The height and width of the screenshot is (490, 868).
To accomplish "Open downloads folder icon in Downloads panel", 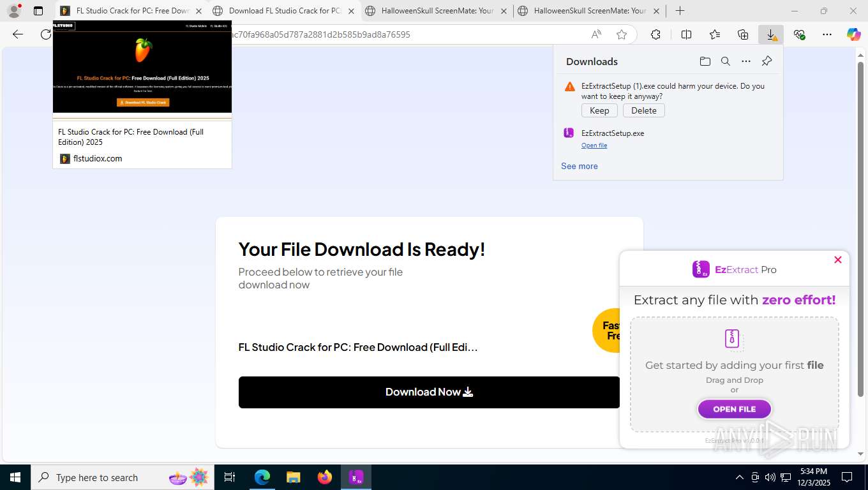I will click(705, 61).
